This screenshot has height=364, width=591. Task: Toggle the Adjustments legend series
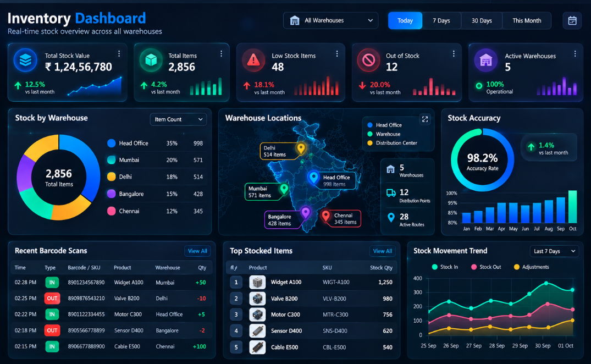[x=532, y=267]
